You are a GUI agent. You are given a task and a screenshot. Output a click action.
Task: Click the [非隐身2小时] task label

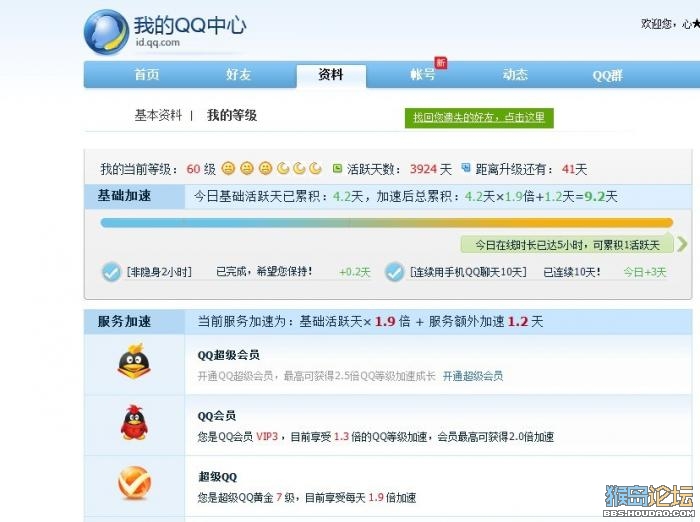(x=159, y=271)
